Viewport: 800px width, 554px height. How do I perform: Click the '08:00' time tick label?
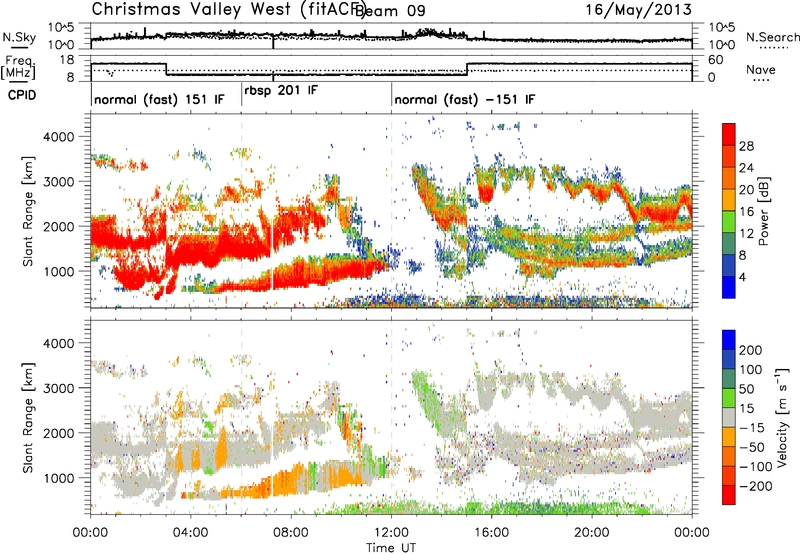pos(291,533)
